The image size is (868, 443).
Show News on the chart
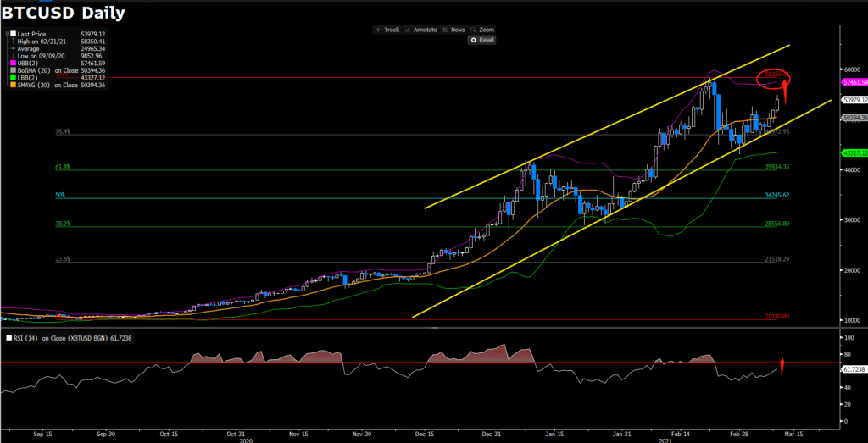454,30
